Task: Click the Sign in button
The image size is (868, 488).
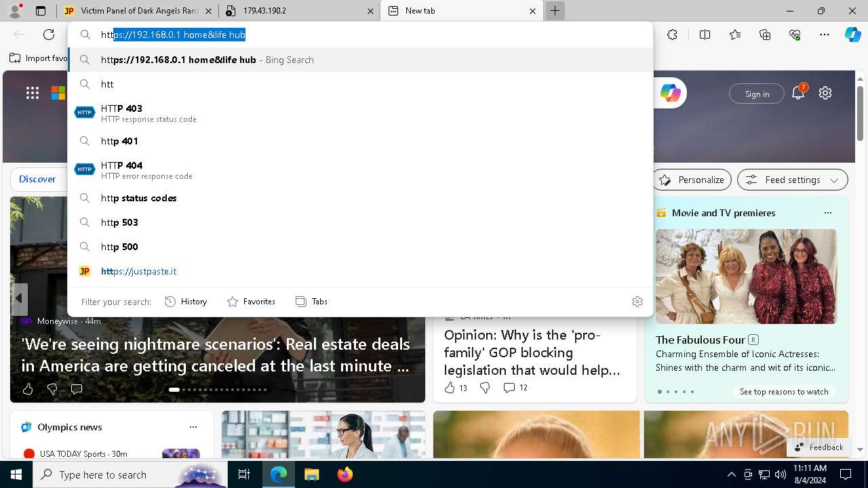Action: click(x=757, y=94)
